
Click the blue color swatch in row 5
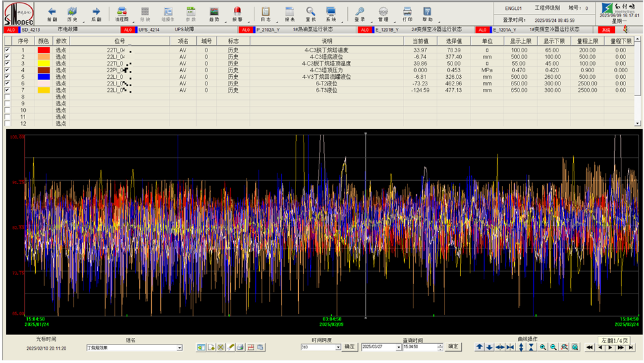click(44, 77)
